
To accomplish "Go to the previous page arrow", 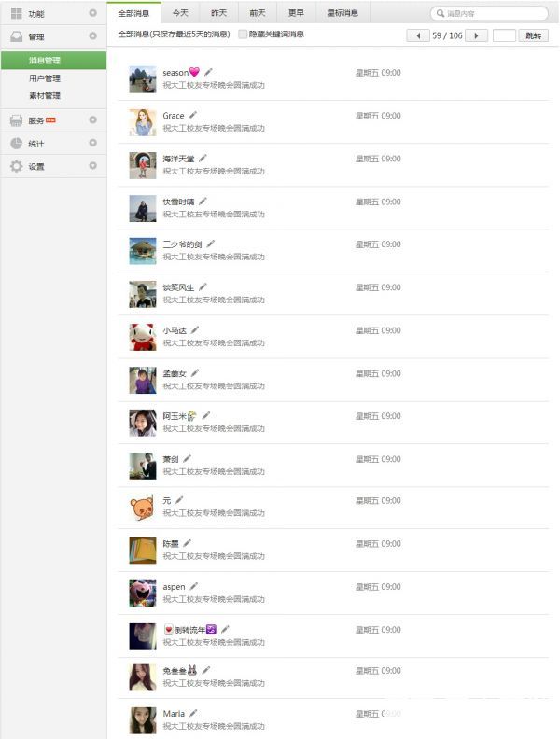I will click(418, 35).
